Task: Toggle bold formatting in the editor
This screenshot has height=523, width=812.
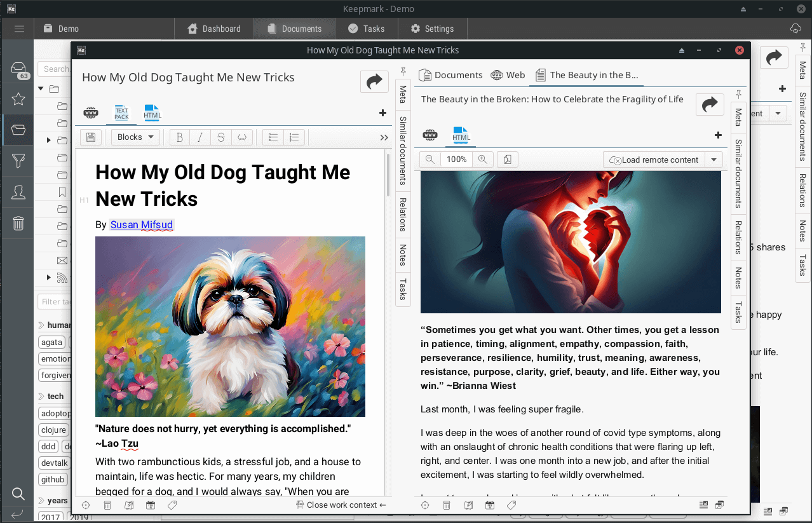Action: (180, 137)
